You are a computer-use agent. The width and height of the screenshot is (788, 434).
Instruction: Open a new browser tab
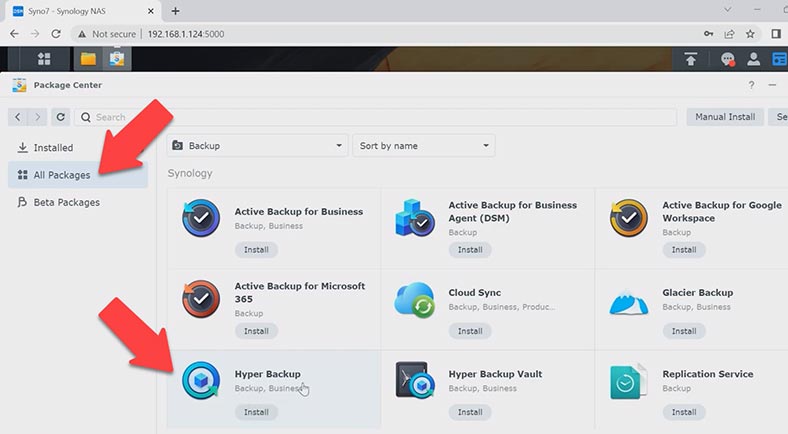coord(175,11)
